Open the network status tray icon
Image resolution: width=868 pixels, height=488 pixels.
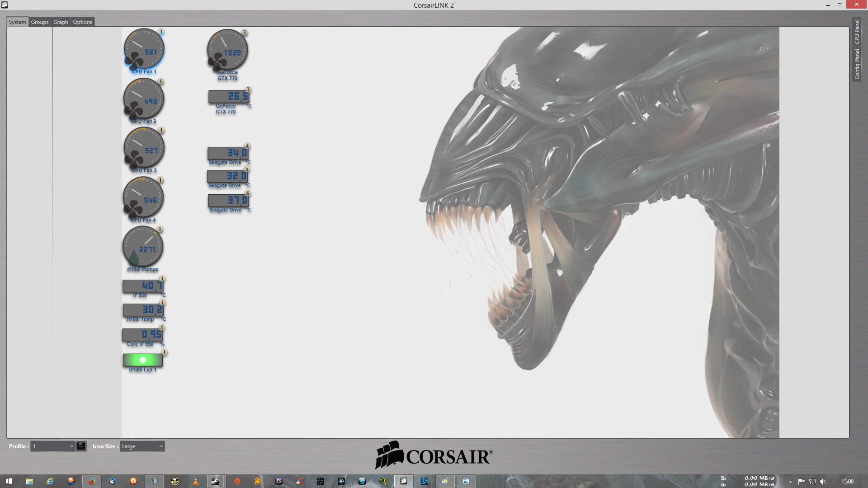pyautogui.click(x=812, y=482)
